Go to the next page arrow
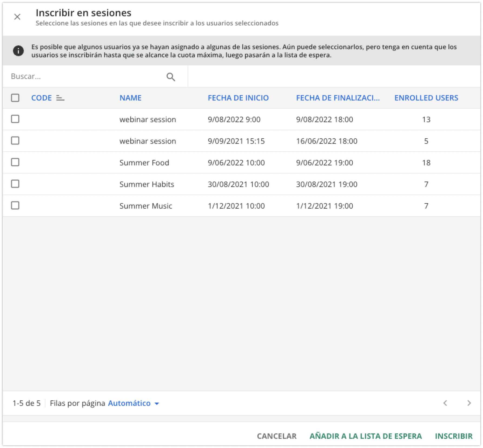 click(469, 403)
